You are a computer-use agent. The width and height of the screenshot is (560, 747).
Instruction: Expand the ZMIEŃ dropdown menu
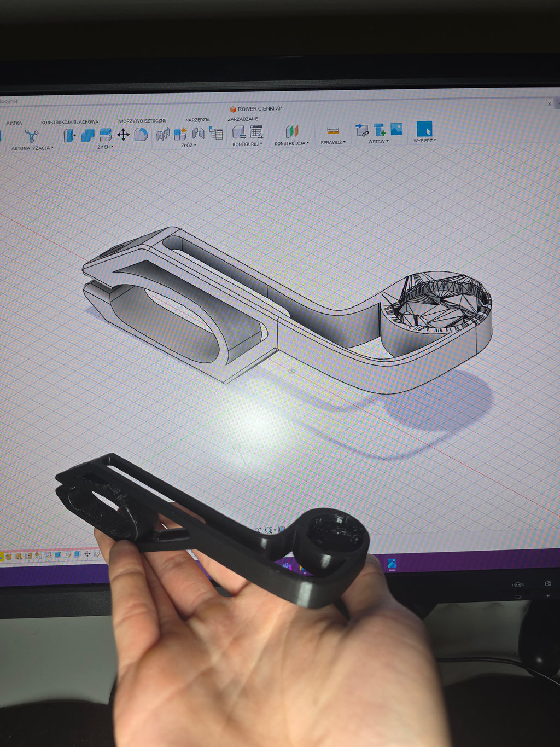pos(105,147)
